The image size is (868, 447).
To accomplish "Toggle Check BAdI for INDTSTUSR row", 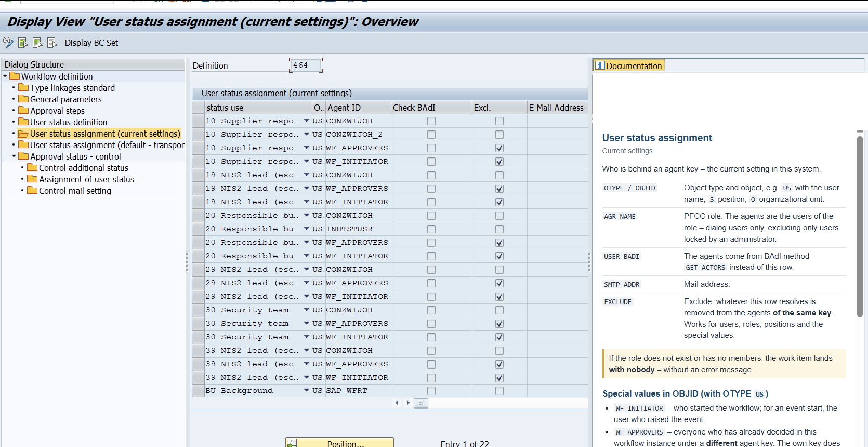I will point(431,229).
